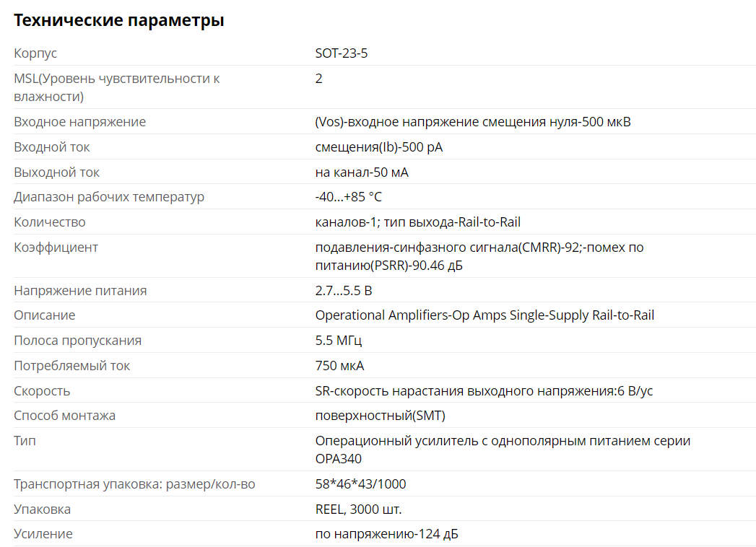Click the Operational Amplifiers description text
The width and height of the screenshot is (756, 547).
click(x=485, y=315)
